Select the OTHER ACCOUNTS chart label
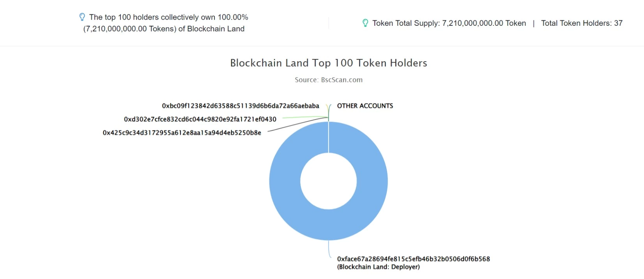Screen dimensions: 644x279 pyautogui.click(x=365, y=106)
